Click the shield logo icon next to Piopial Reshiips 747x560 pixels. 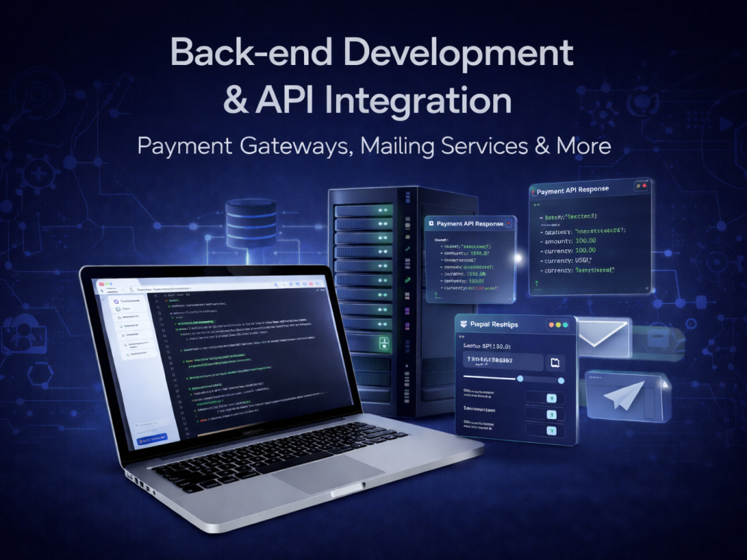(x=464, y=324)
